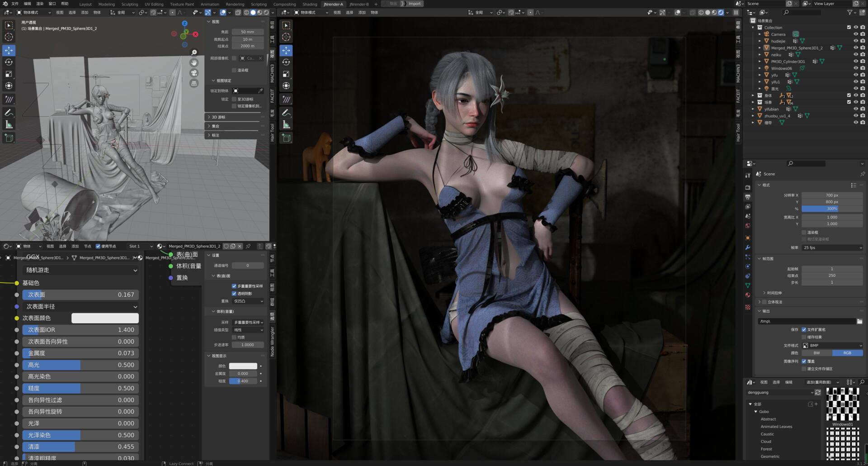The height and width of the screenshot is (466, 868).
Task: Toggle 使用节点 checkbox in node editor
Action: pos(98,246)
